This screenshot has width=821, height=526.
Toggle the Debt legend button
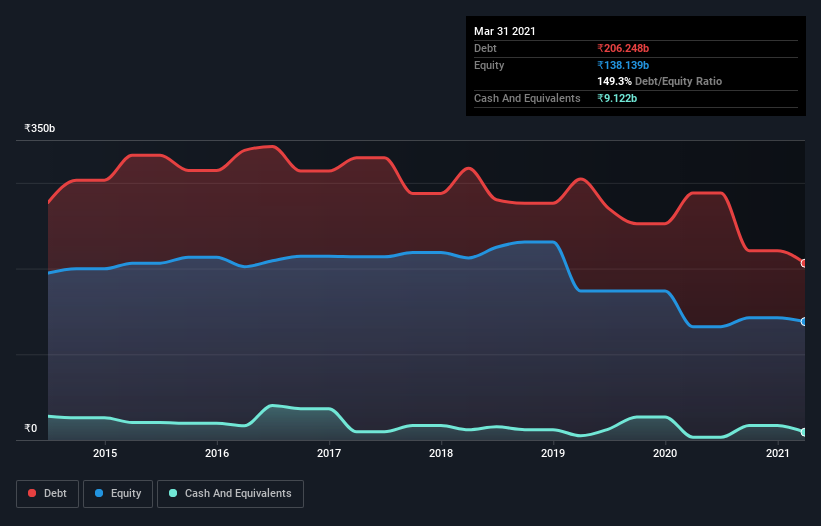[48, 494]
